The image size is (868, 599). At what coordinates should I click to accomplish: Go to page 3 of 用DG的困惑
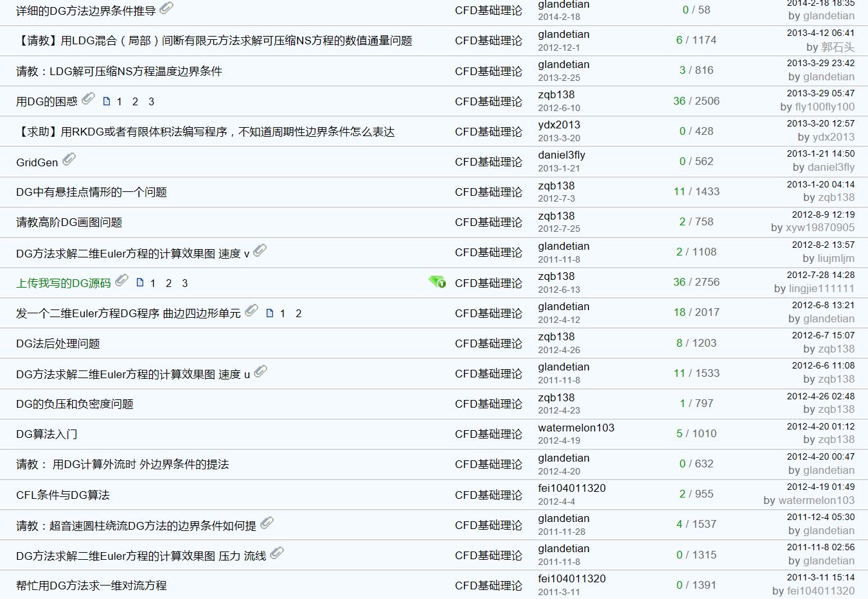click(x=151, y=101)
